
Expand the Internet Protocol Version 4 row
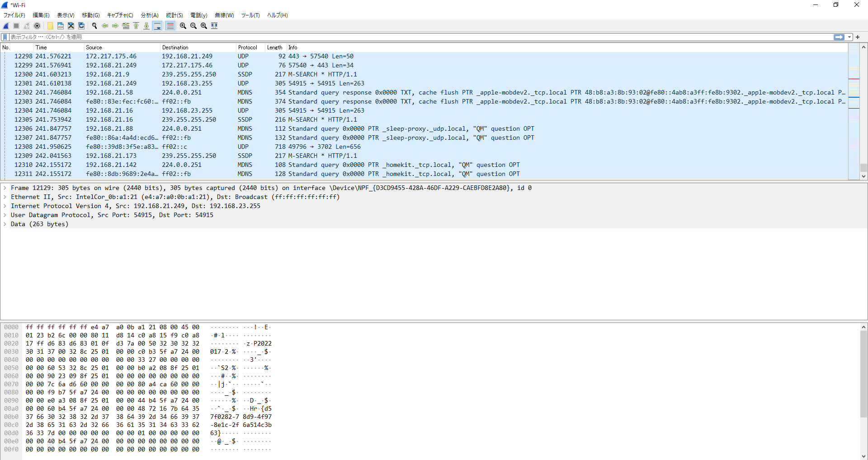[5, 206]
